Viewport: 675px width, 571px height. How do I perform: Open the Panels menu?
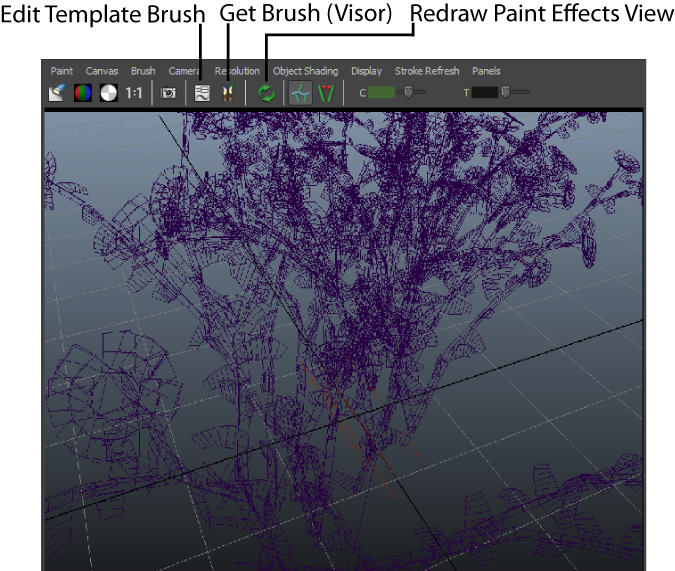[486, 71]
